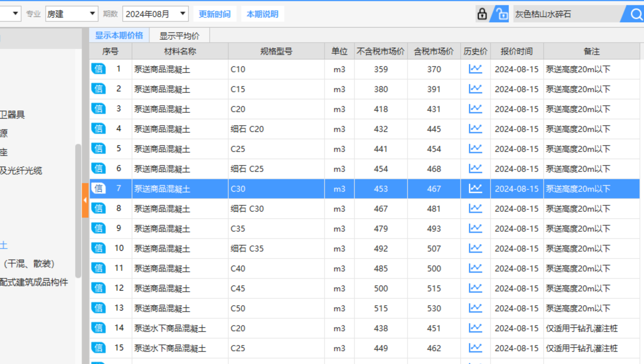Click the 更新时间 button
This screenshot has height=364, width=644.
[x=215, y=14]
